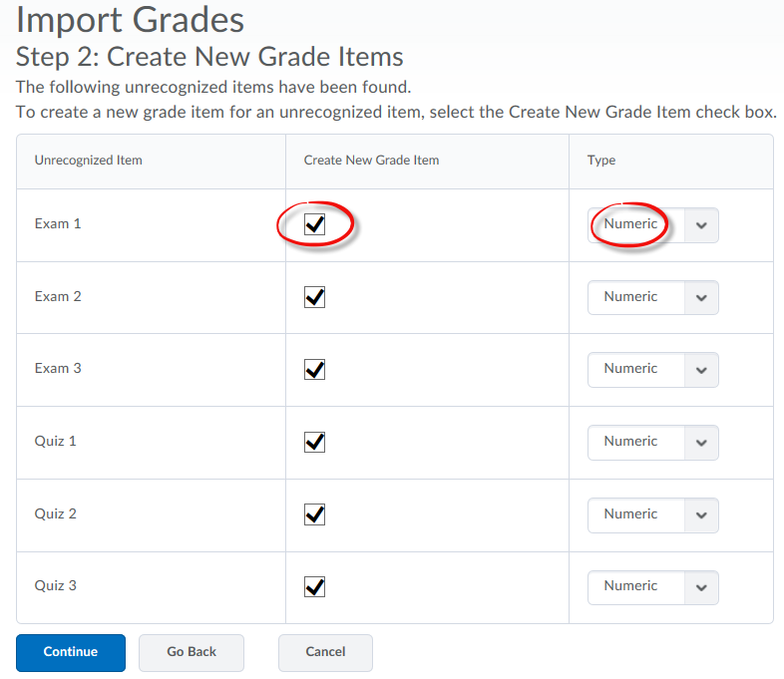Expand the Quiz 1 type dropdown

coord(653,443)
